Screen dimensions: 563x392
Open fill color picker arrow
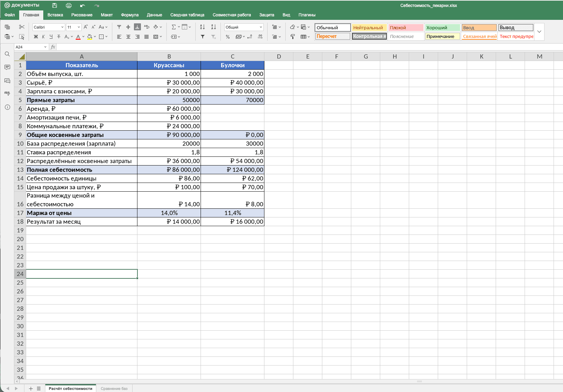point(95,37)
